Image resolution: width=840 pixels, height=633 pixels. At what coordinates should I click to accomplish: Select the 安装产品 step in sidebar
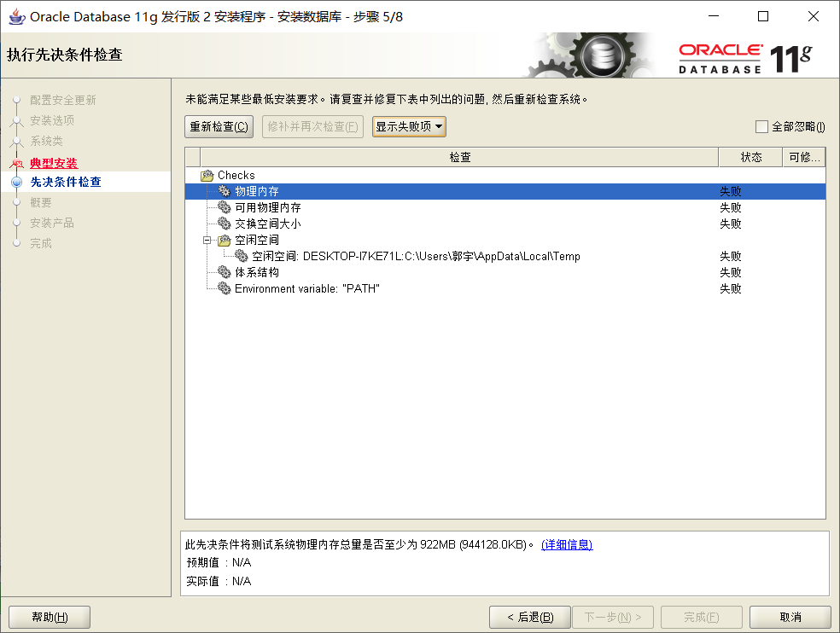52,223
